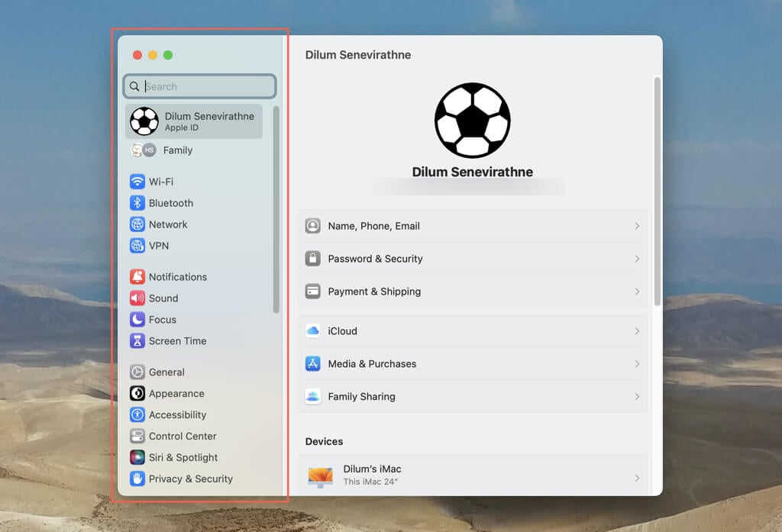Click the Dilum's iMac device icon
The width and height of the screenshot is (782, 532).
320,477
